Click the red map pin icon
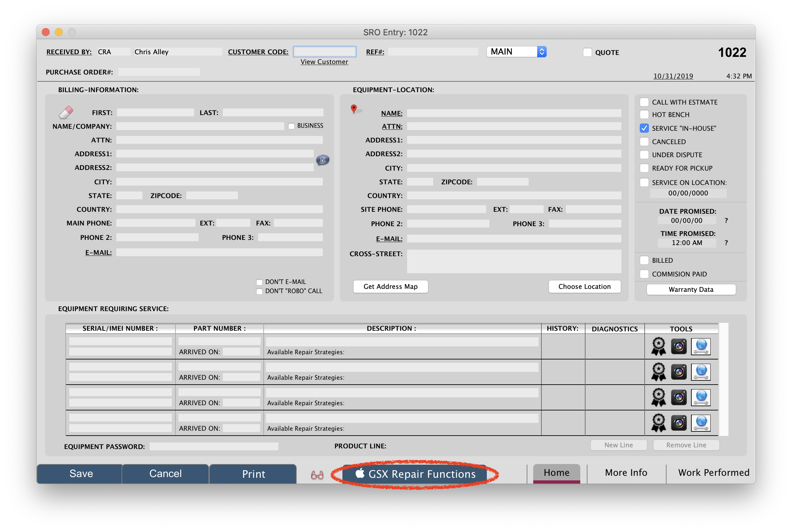The width and height of the screenshot is (792, 532). tap(354, 109)
